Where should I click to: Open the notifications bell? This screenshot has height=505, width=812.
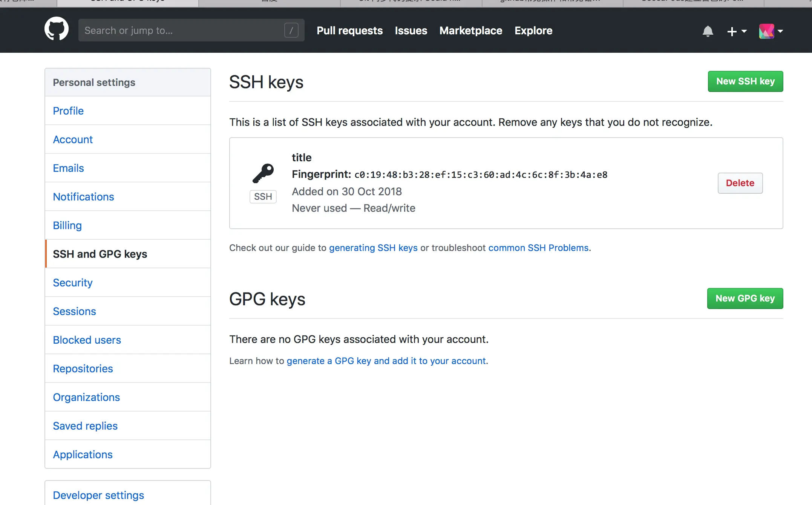tap(708, 31)
